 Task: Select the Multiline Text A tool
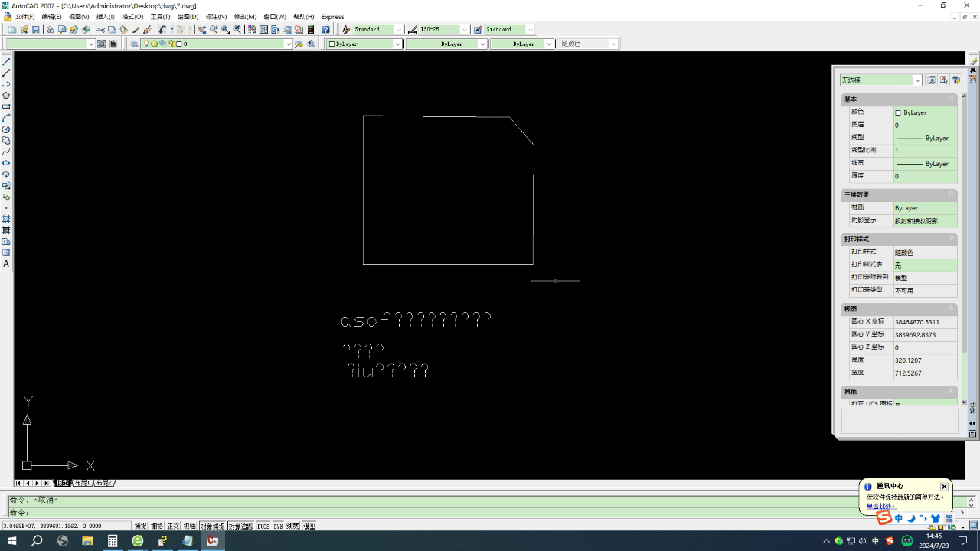[6, 264]
